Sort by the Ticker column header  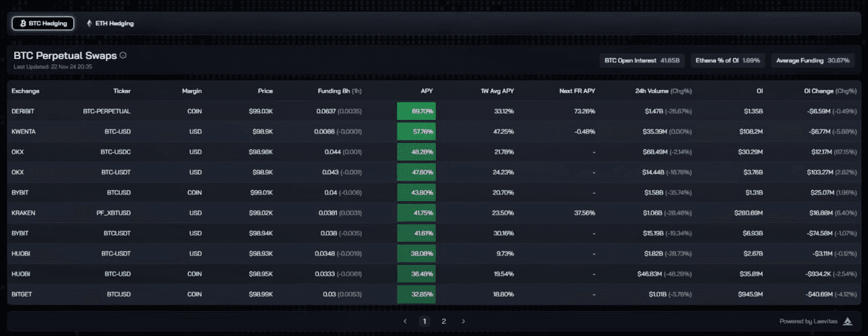click(122, 91)
